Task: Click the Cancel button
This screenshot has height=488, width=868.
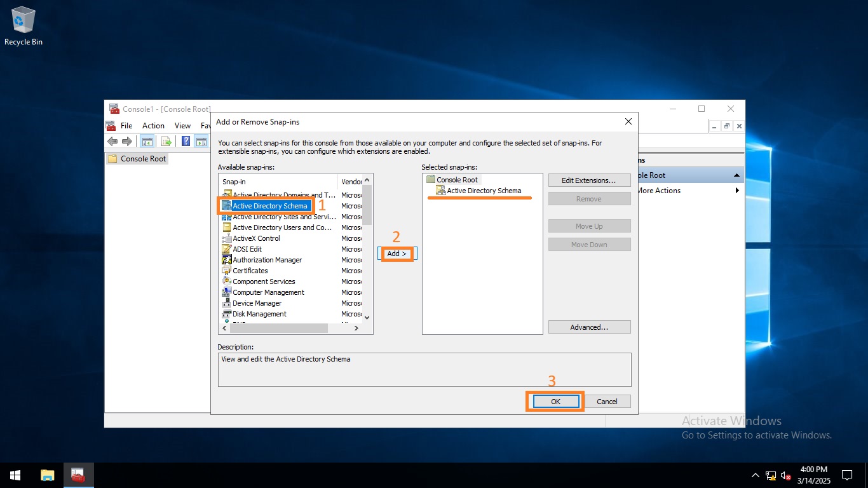Action: [607, 402]
